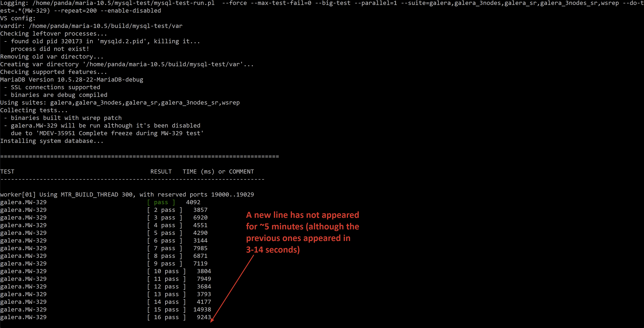
Task: Click time value 4551
Action: (200, 225)
